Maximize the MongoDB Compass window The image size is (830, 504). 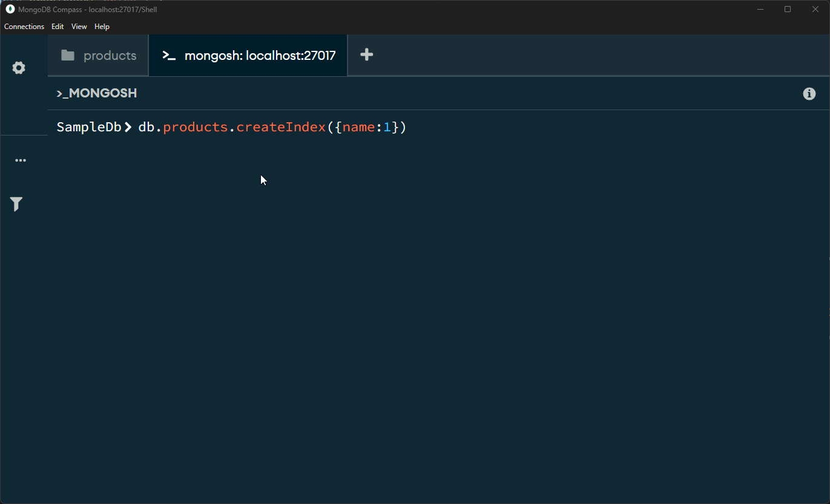[x=788, y=9]
